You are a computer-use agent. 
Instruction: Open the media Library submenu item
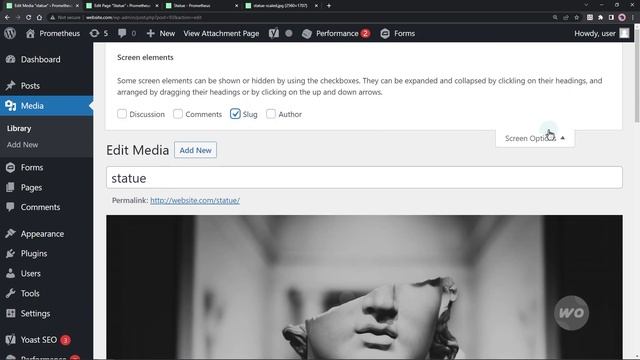(x=19, y=128)
